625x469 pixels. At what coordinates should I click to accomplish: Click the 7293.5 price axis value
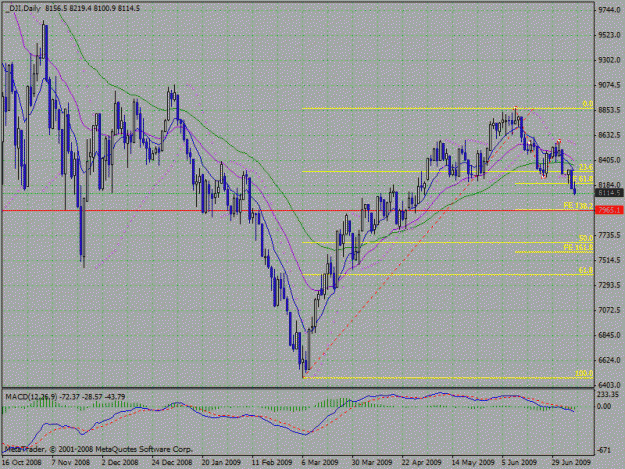point(609,285)
